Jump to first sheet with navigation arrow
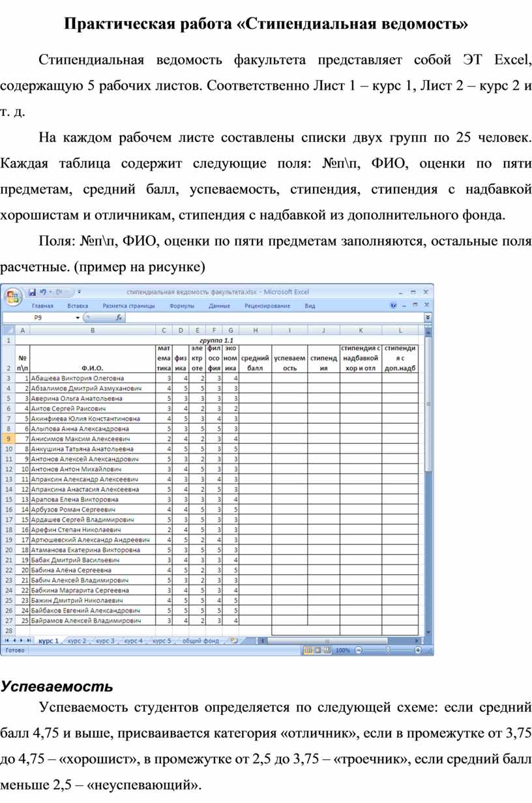532x803 pixels. pyautogui.click(x=7, y=641)
